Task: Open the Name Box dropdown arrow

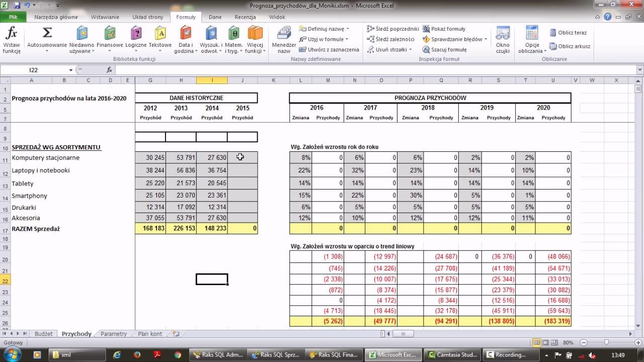Action: click(71, 70)
